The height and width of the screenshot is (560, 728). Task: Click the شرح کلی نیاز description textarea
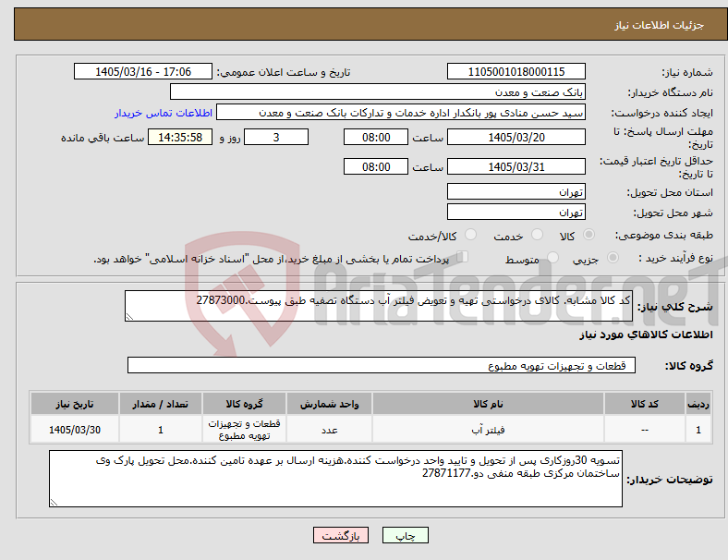coord(379,306)
